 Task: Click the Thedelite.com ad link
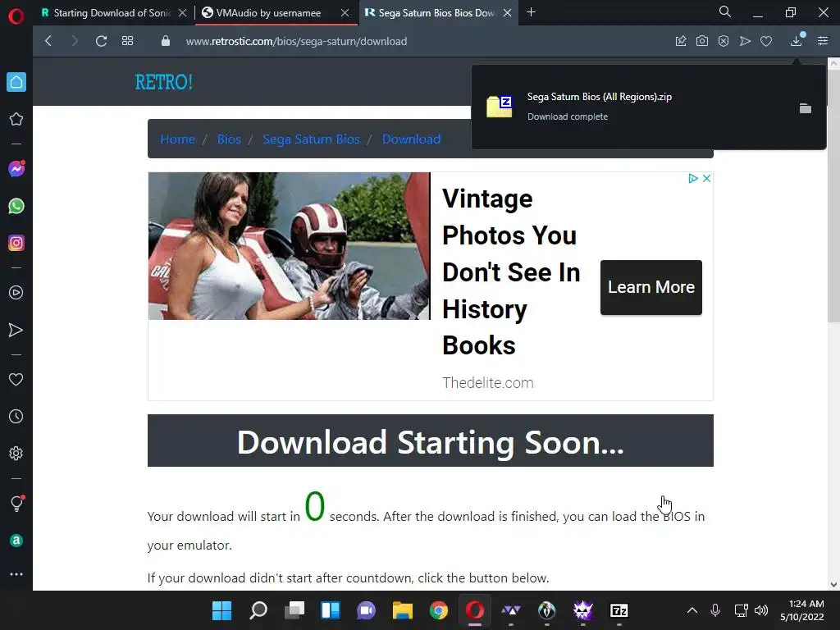pos(488,382)
